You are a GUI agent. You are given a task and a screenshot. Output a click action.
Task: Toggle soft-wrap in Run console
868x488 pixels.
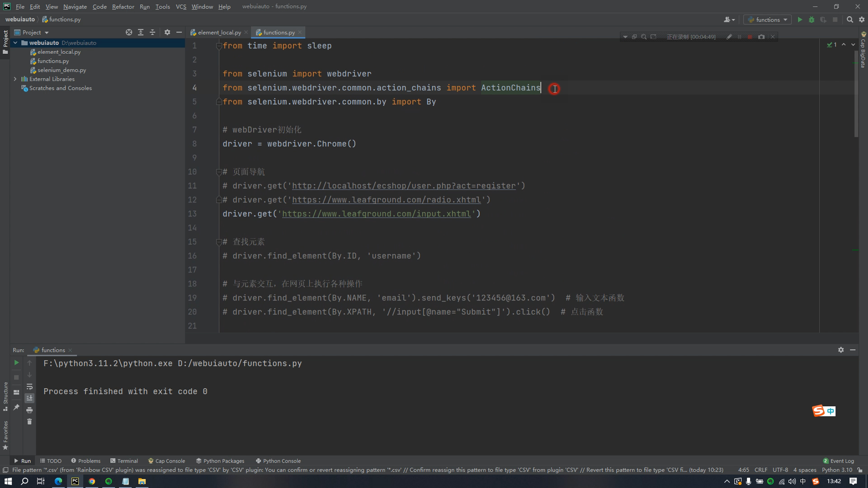tap(29, 387)
